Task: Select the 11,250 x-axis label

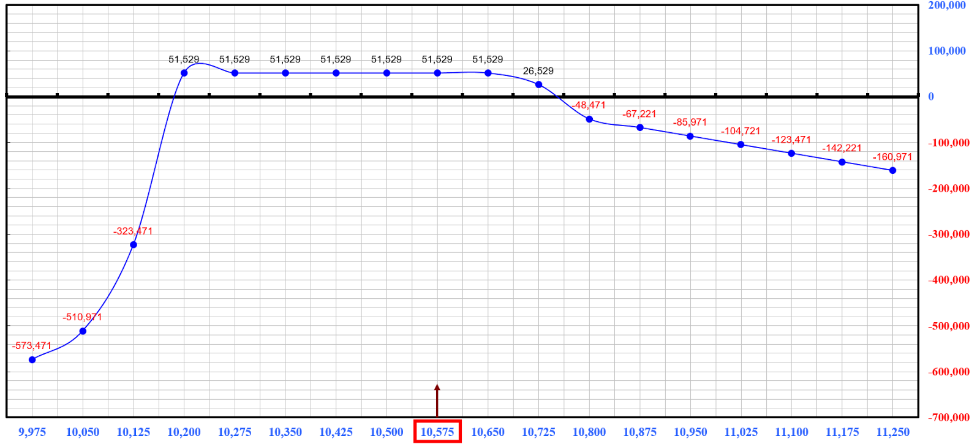Action: tap(893, 432)
